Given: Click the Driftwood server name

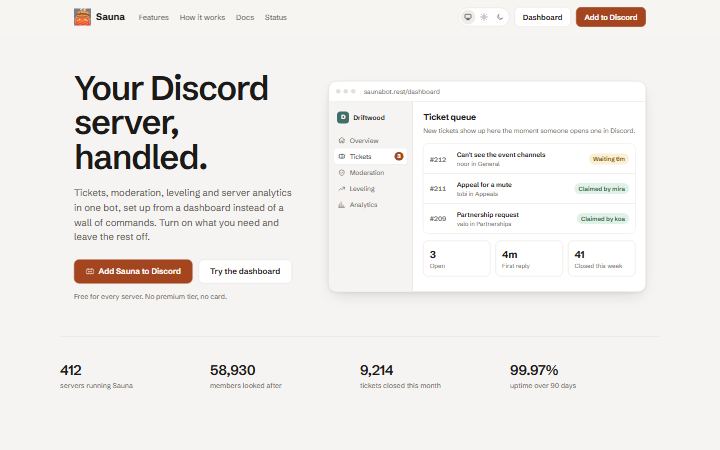Looking at the screenshot, I should (x=369, y=118).
